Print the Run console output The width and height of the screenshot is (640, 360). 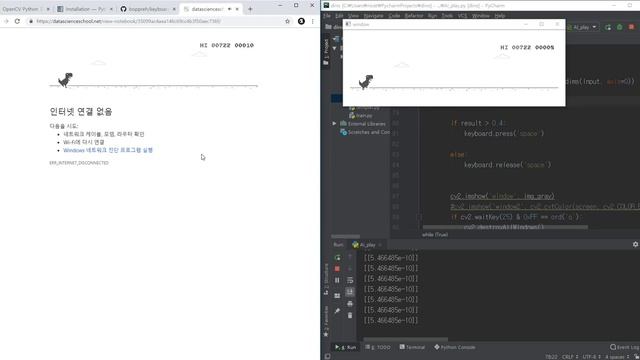(x=350, y=304)
